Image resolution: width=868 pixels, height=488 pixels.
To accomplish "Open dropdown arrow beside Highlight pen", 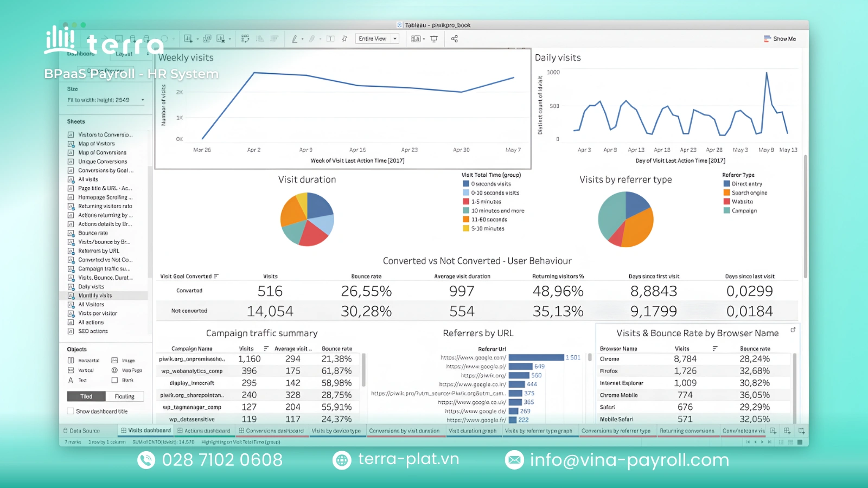I will pyautogui.click(x=303, y=39).
